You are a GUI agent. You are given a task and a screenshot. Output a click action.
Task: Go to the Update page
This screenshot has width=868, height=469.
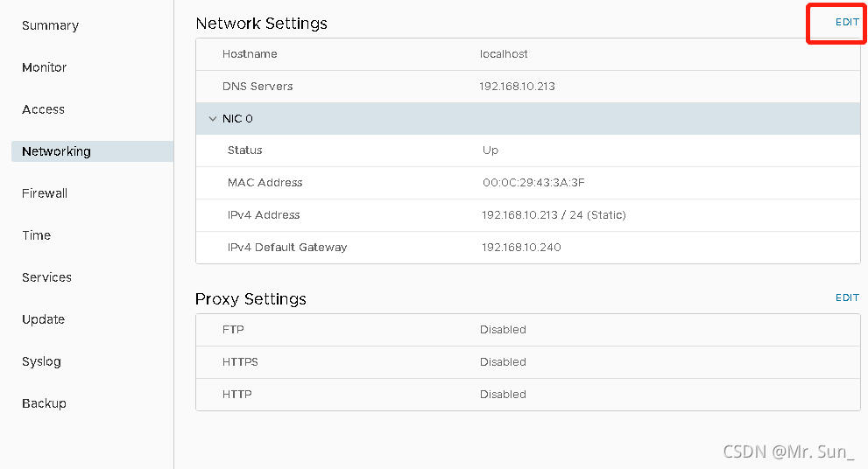[44, 319]
